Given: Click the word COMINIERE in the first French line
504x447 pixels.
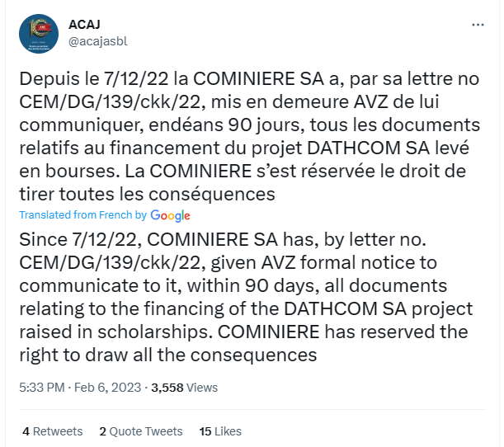Looking at the screenshot, I should pos(244,78).
